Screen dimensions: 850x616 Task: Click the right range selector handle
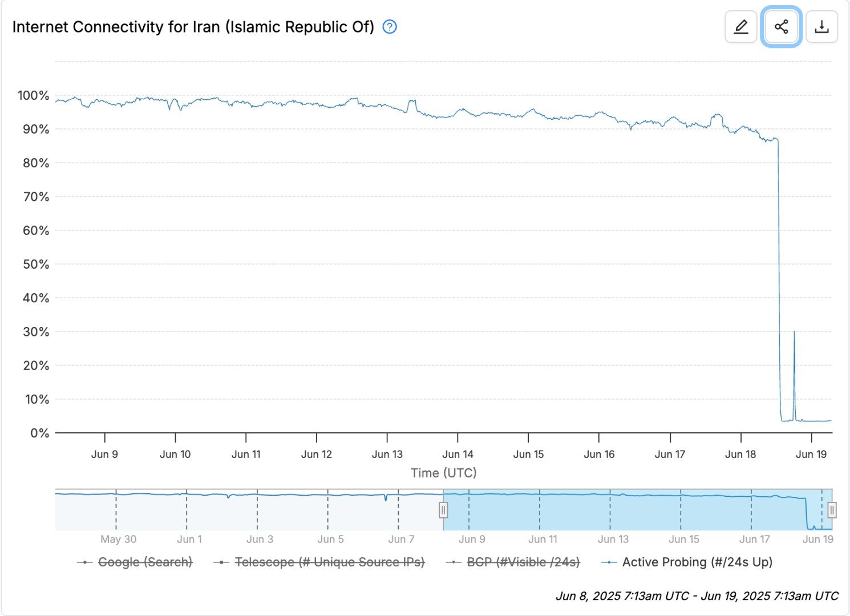[832, 509]
